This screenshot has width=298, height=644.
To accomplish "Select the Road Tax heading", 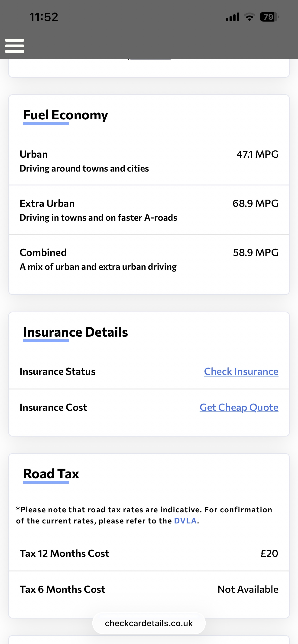I will pos(51,474).
